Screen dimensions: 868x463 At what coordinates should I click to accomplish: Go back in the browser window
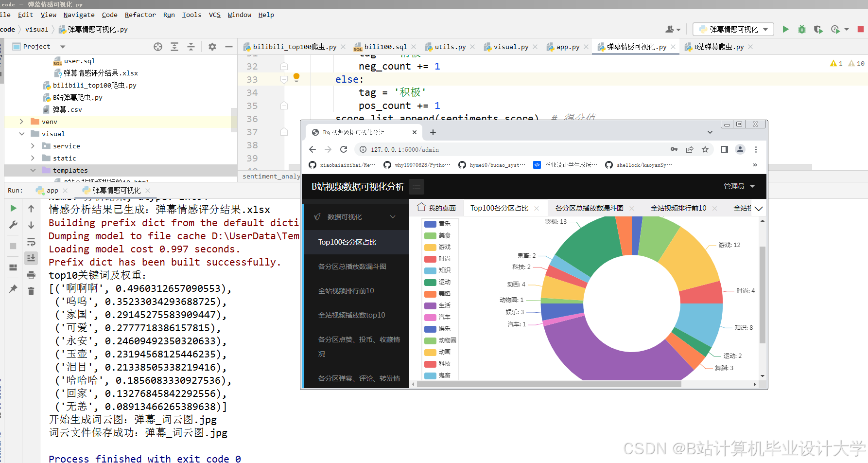[312, 149]
